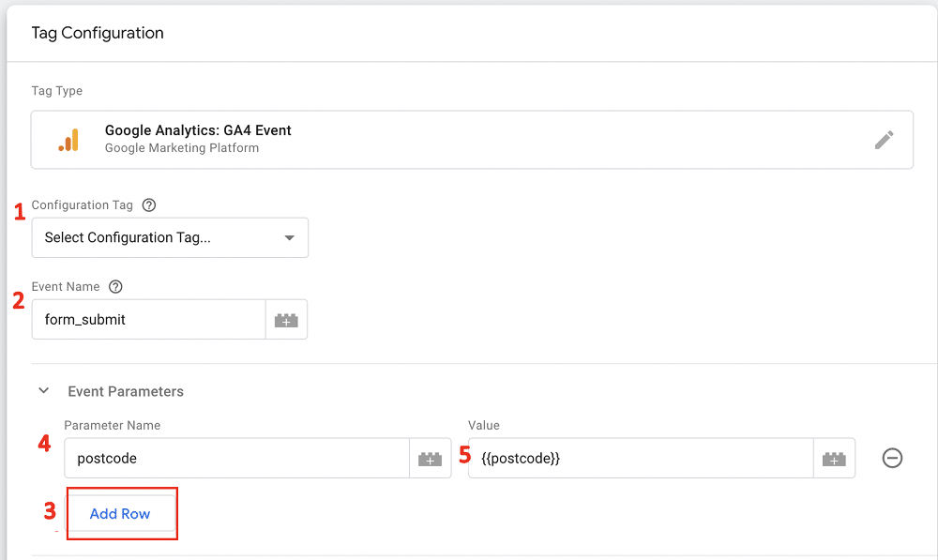This screenshot has height=560, width=938.
Task: Remove the postcode parameter row with minus icon
Action: pyautogui.click(x=892, y=458)
